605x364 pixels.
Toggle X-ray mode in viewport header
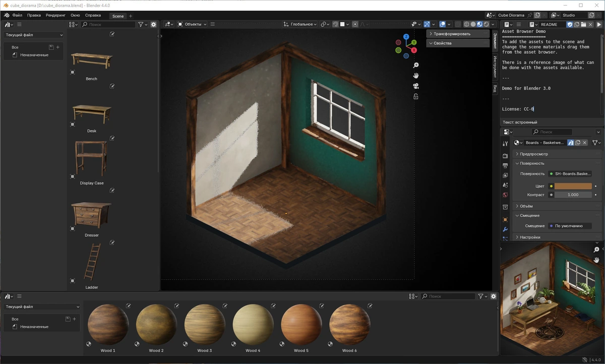tap(458, 24)
